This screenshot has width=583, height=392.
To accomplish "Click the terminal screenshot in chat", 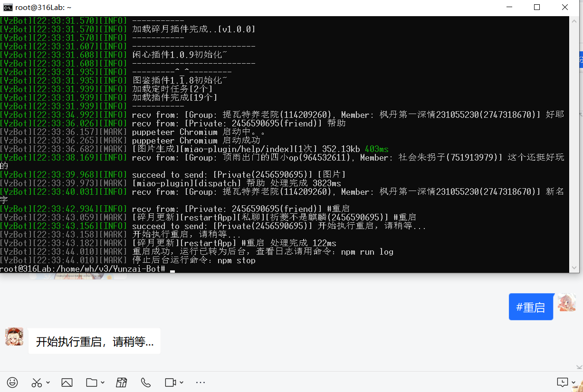I will pos(285,143).
